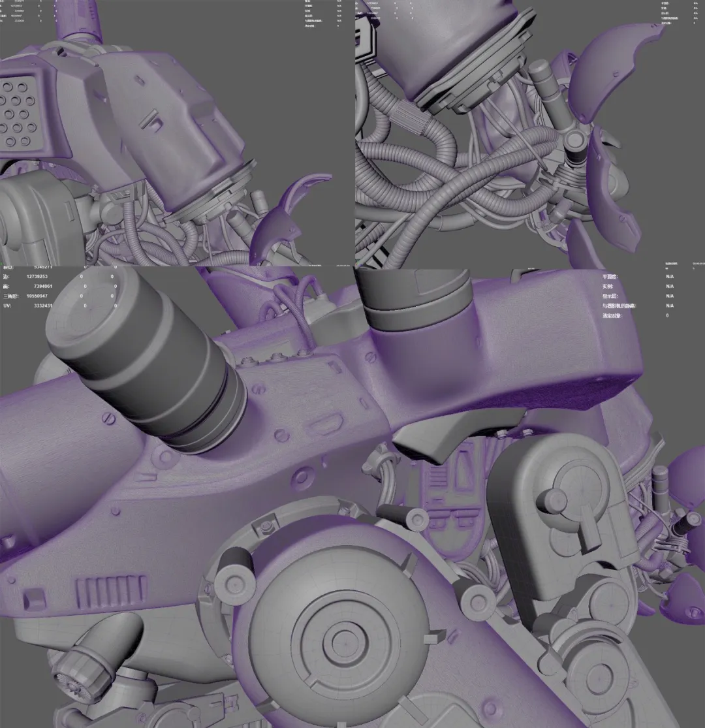
Task: Click the 实例 label in lower viewport HUD
Action: 608,287
